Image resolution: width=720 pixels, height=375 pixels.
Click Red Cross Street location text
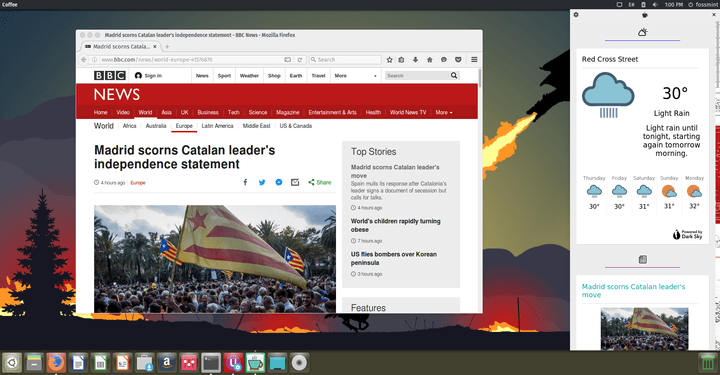(610, 59)
